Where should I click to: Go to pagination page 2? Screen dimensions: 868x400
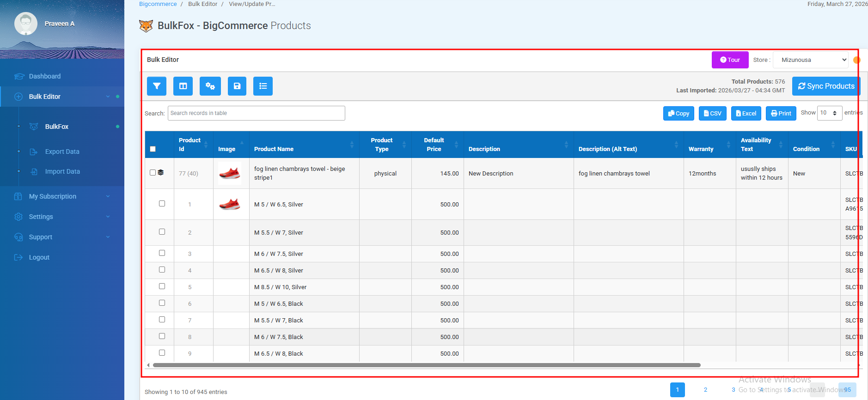(705, 390)
